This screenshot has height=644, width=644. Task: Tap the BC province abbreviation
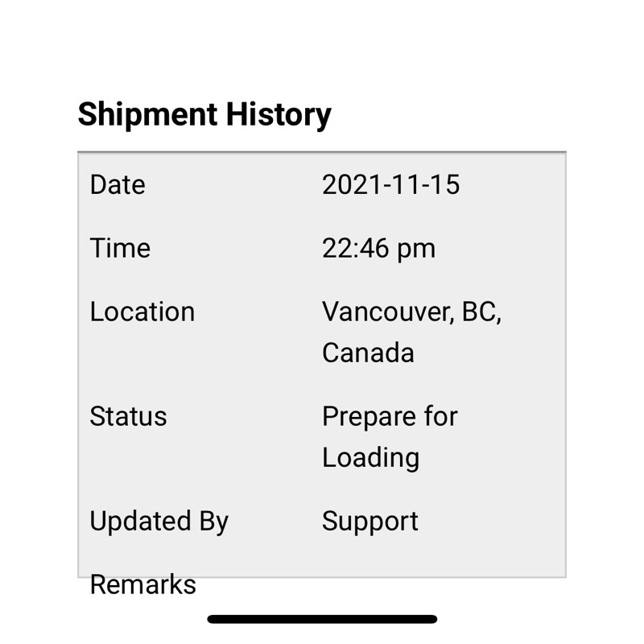[481, 312]
